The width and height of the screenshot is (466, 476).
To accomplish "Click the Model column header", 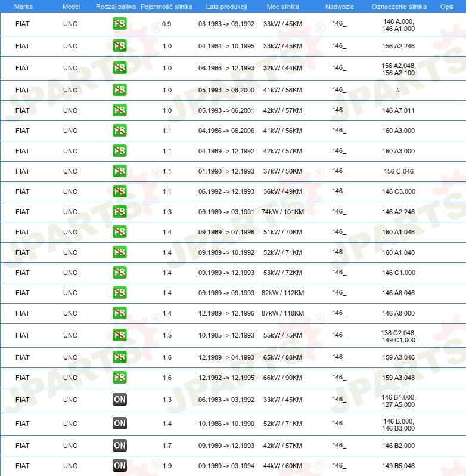I will [x=72, y=7].
